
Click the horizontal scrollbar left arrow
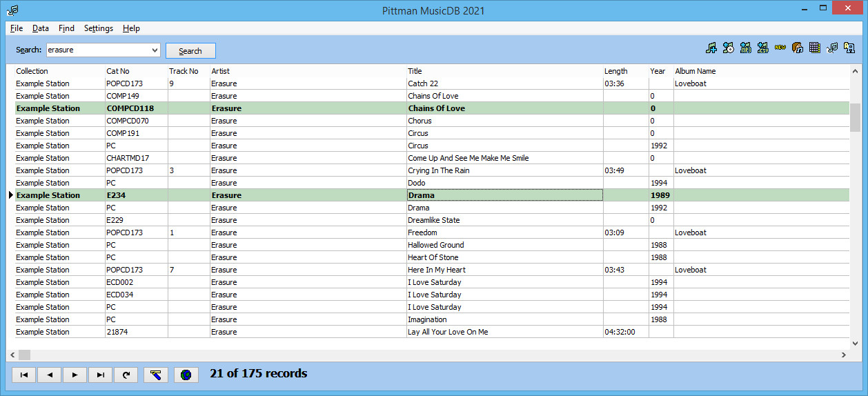(x=12, y=355)
